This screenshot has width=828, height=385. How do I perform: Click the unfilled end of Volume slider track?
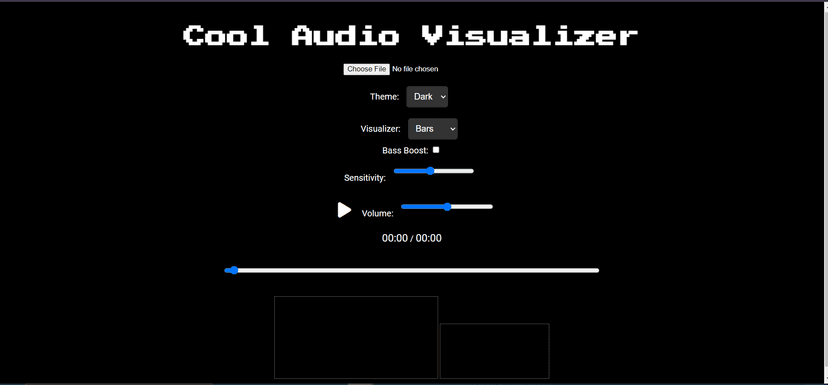472,206
